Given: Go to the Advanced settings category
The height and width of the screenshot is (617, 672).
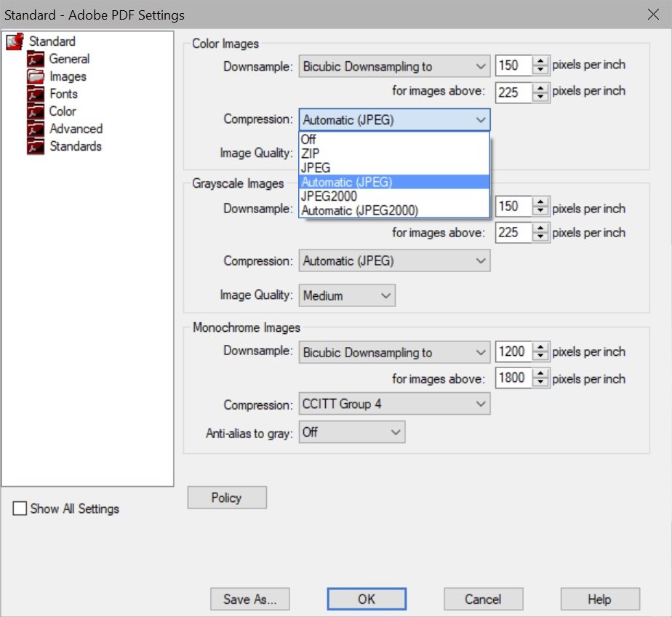Looking at the screenshot, I should pos(76,129).
